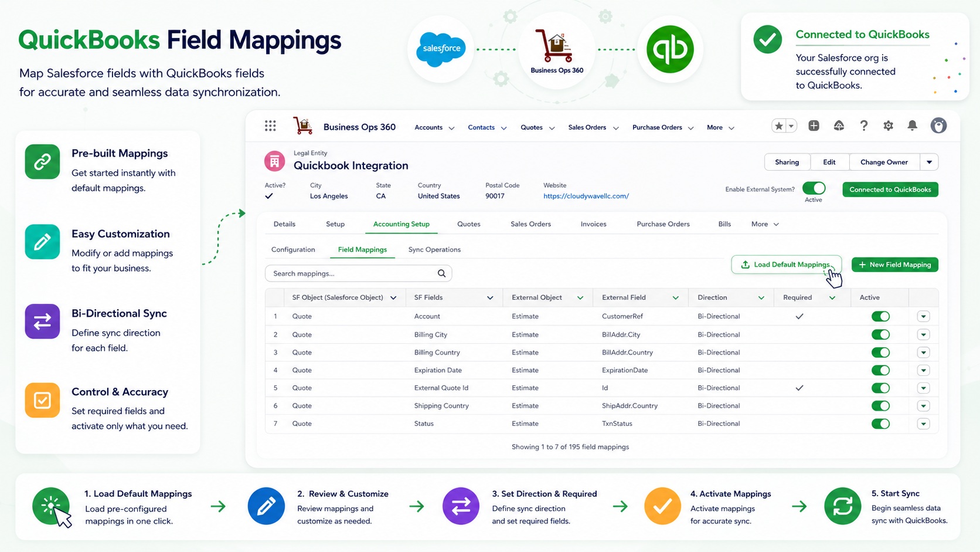The height and width of the screenshot is (552, 980).
Task: Open favorites star icon
Action: pos(779,126)
